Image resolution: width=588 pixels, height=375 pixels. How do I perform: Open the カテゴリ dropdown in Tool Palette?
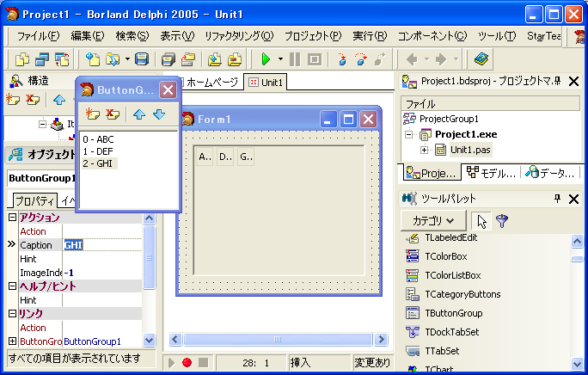(x=433, y=221)
